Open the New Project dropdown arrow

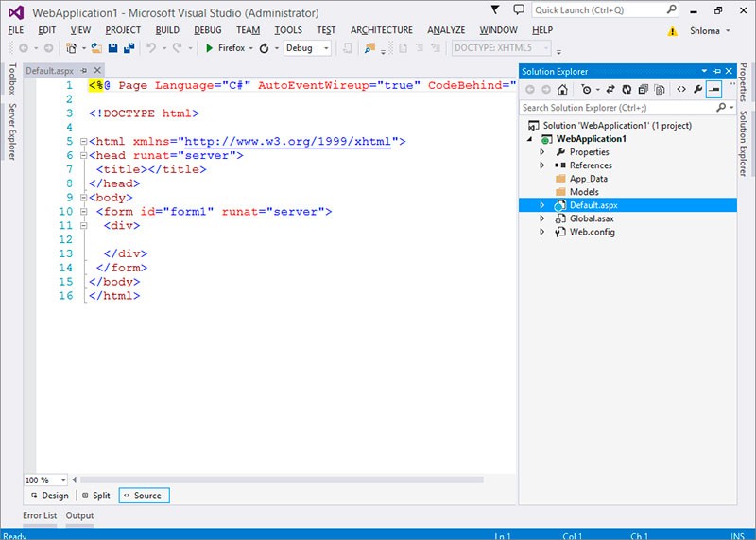pyautogui.click(x=84, y=48)
